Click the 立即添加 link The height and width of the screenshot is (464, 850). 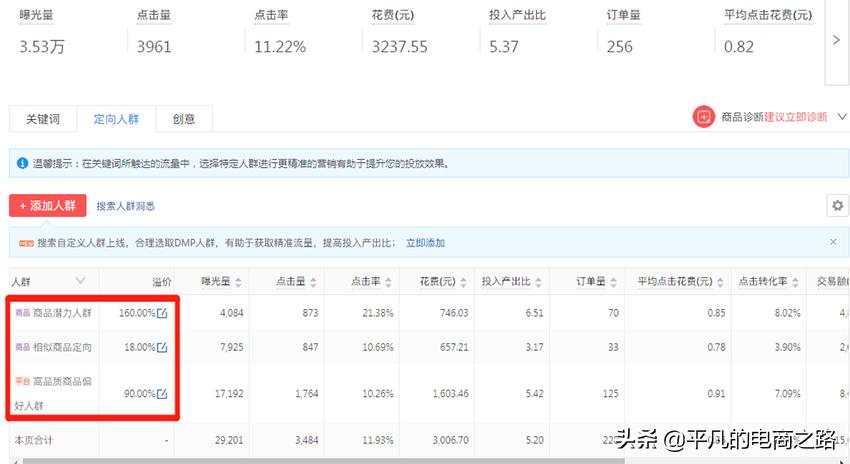click(426, 243)
